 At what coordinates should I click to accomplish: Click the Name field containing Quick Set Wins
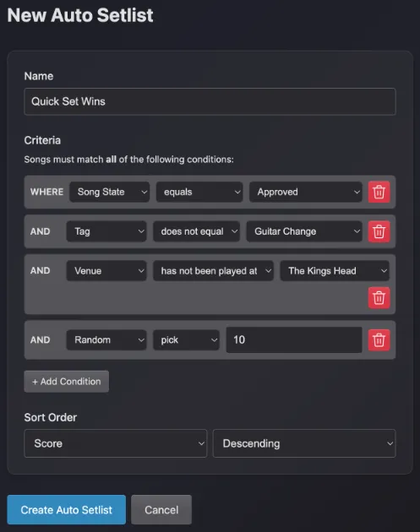click(x=210, y=101)
